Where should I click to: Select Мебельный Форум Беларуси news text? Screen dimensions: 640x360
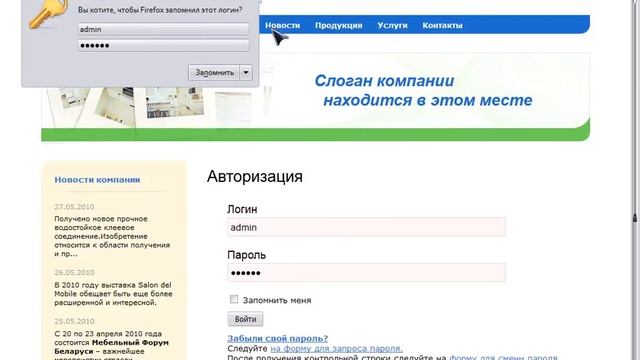point(111,345)
